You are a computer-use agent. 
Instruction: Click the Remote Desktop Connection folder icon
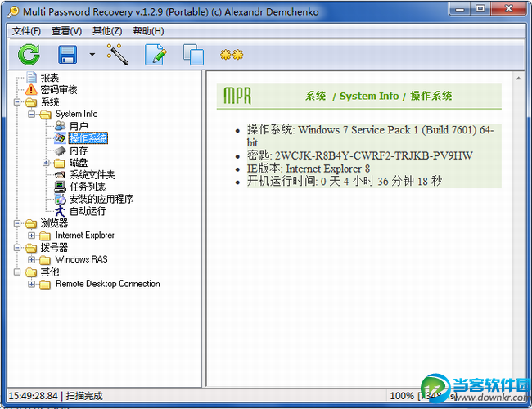click(45, 285)
